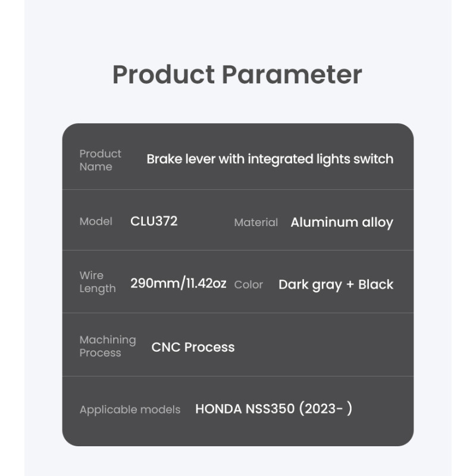Select the Applicable models label
This screenshot has width=476, height=476.
coord(130,410)
